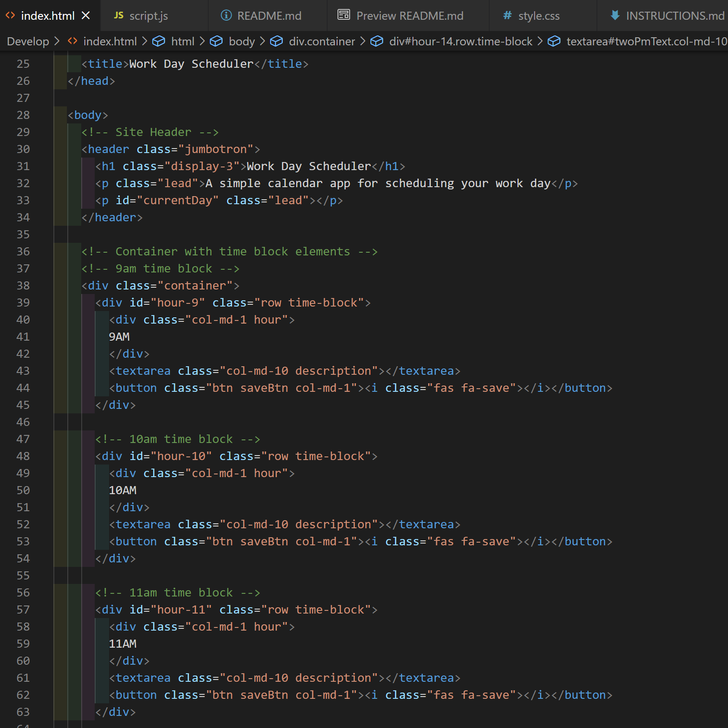Viewport: 728px width, 728px height.
Task: Click the cube icon before div#hour-14 breadcrumb
Action: pyautogui.click(x=377, y=41)
